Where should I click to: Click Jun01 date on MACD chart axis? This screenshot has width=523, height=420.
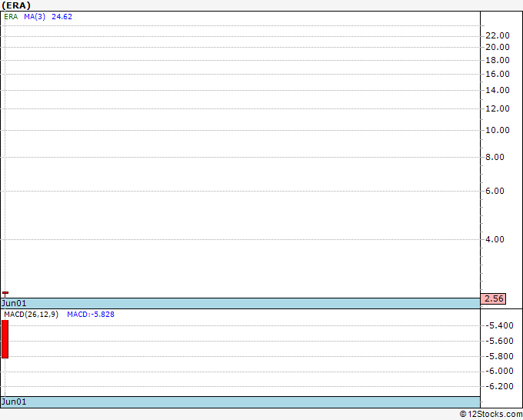tap(14, 402)
